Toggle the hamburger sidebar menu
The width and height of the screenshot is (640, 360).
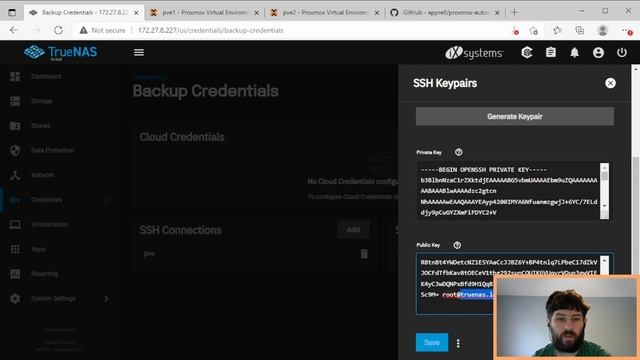[139, 52]
